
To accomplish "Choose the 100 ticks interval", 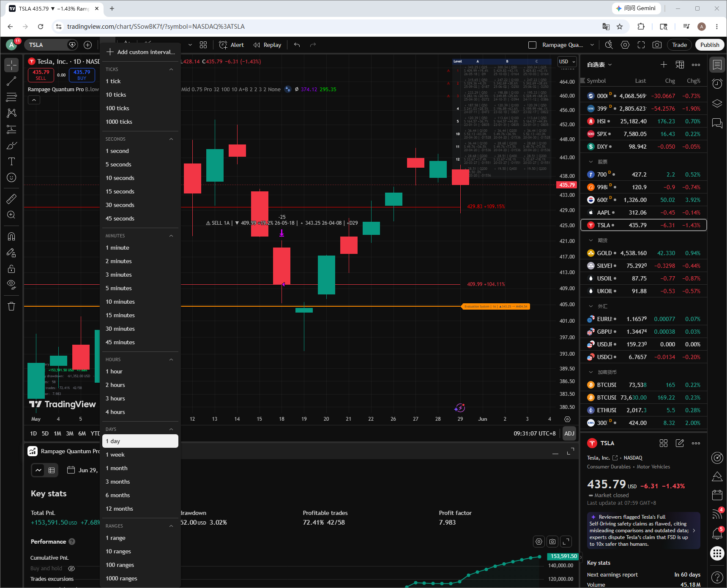I will [140, 108].
